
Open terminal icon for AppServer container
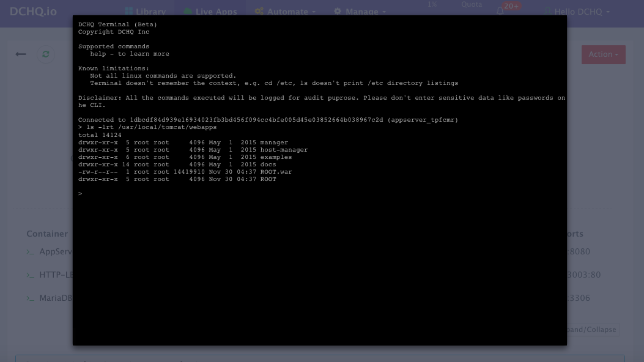[31, 251]
